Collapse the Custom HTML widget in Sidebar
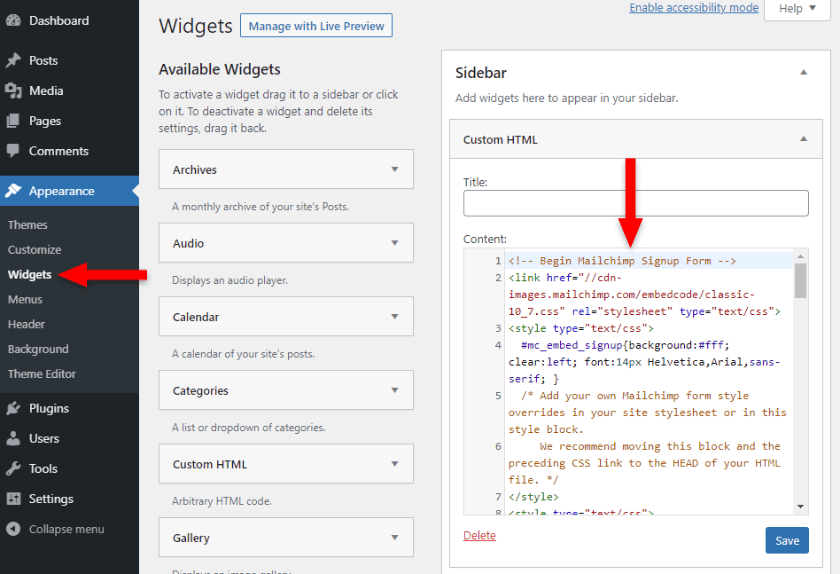 tap(804, 139)
